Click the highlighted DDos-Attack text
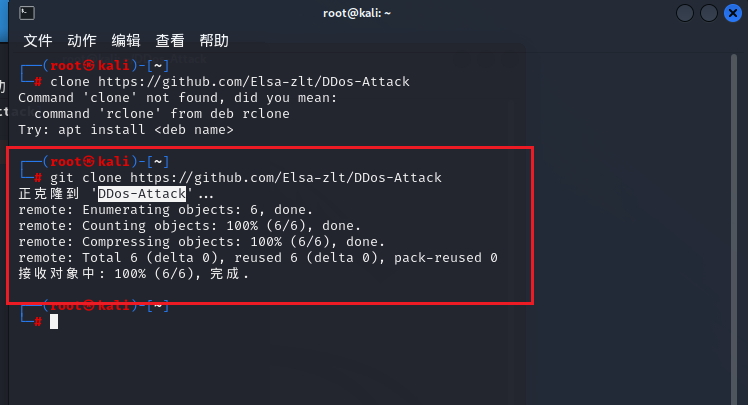The height and width of the screenshot is (405, 748). pos(142,194)
